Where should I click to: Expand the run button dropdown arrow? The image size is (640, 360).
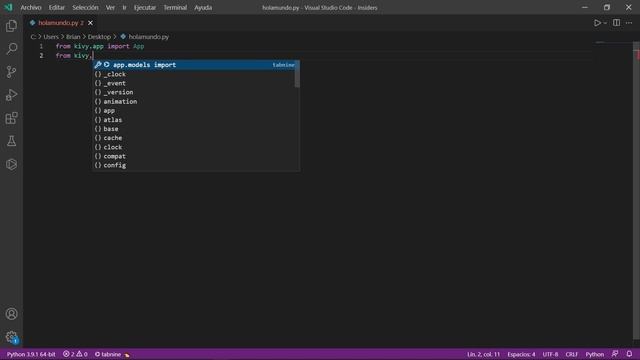tap(605, 23)
